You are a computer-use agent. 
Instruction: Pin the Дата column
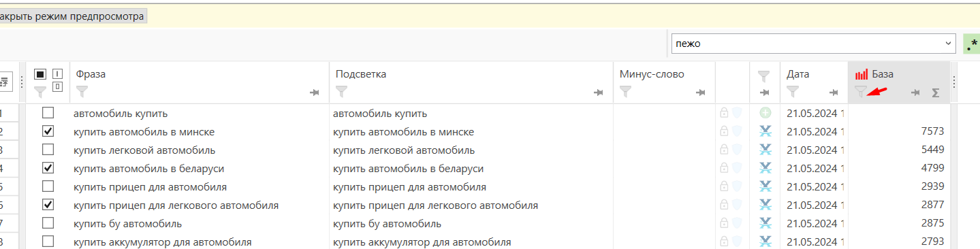pos(834,93)
